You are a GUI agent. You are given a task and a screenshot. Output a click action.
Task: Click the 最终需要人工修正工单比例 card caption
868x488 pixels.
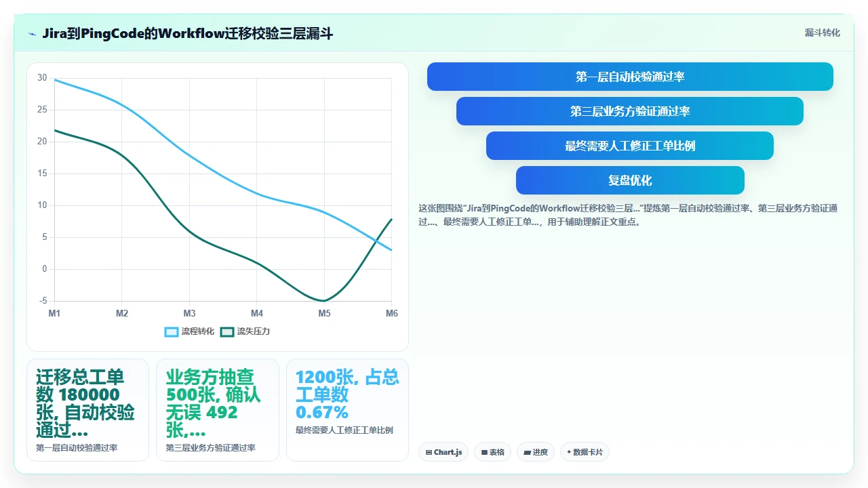[x=344, y=430]
